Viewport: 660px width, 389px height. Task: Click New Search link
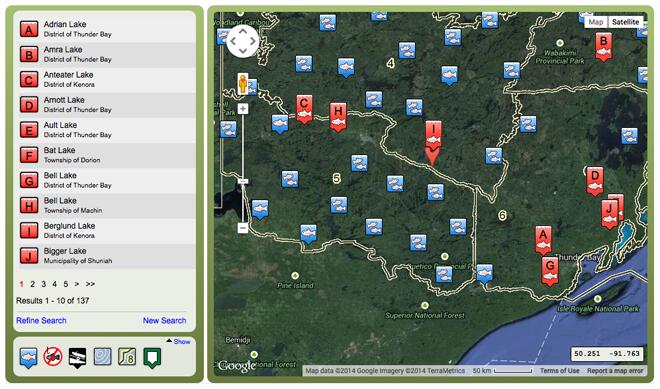coord(165,321)
